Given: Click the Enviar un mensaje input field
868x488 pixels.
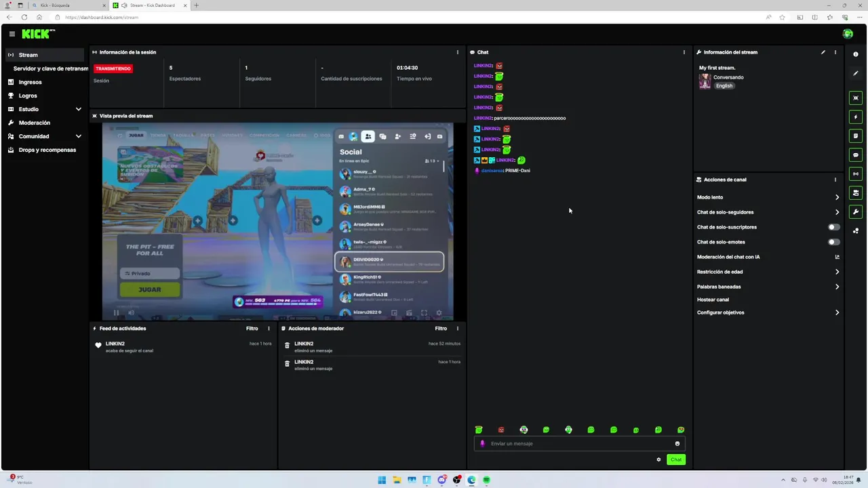Looking at the screenshot, I should point(580,444).
